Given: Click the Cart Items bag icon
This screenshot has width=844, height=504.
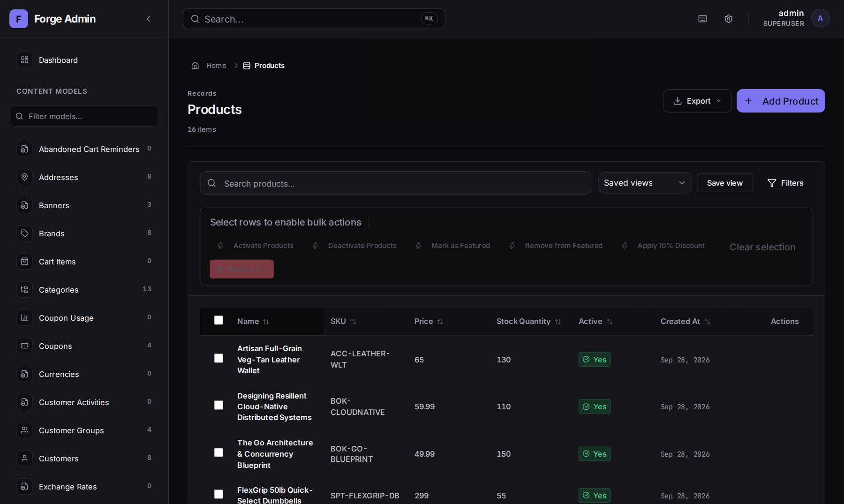Looking at the screenshot, I should pos(25,262).
